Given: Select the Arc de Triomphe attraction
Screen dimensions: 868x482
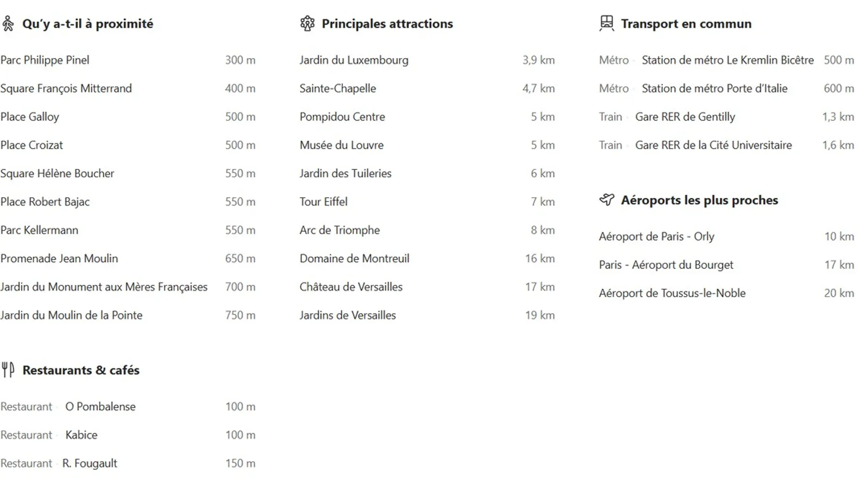Looking at the screenshot, I should point(339,230).
